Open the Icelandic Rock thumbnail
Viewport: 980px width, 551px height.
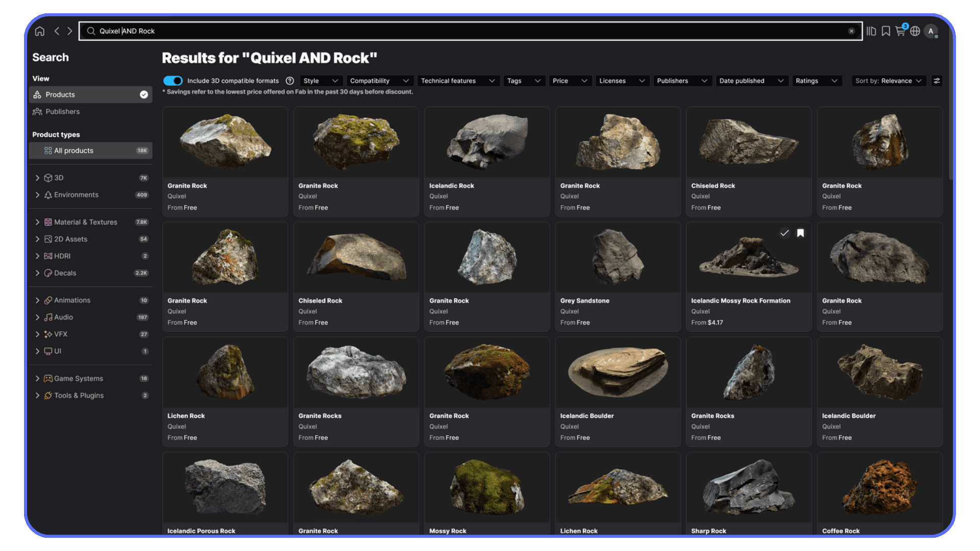click(487, 142)
